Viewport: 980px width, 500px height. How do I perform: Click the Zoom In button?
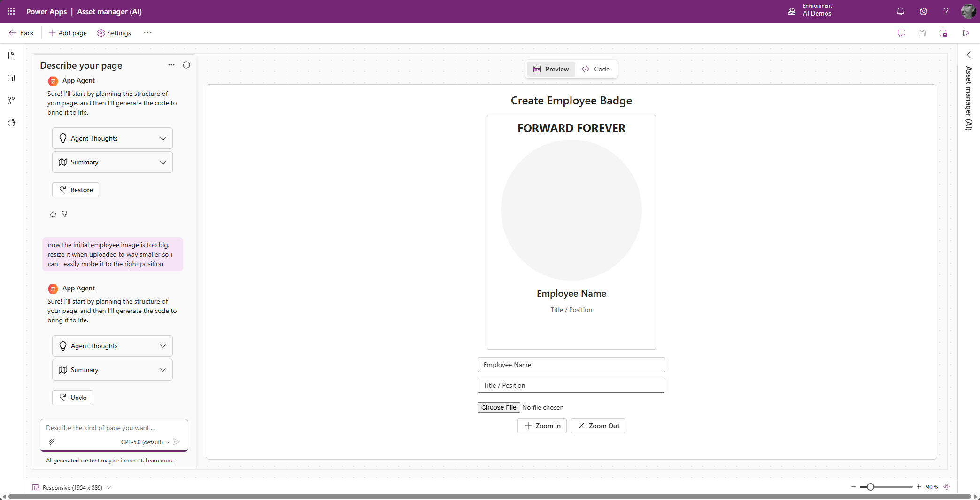[542, 426]
